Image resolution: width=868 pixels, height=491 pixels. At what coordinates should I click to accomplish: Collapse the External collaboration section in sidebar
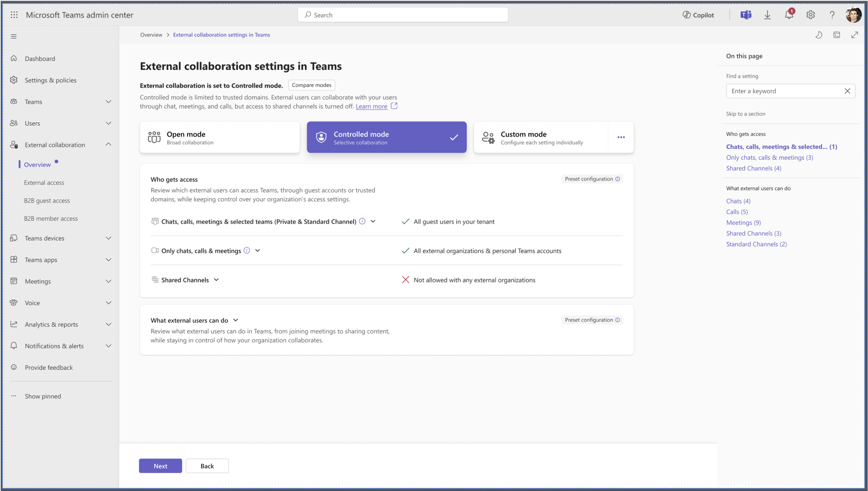coord(108,144)
